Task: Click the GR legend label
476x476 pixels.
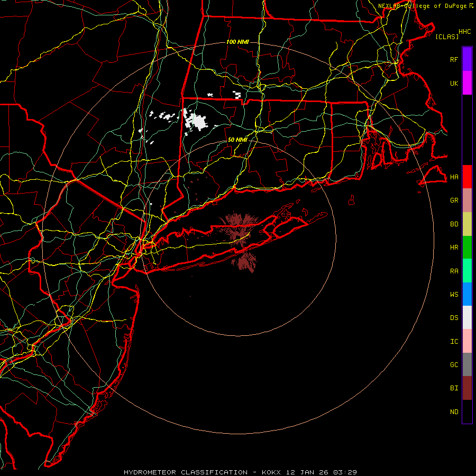Action: pyautogui.click(x=454, y=200)
